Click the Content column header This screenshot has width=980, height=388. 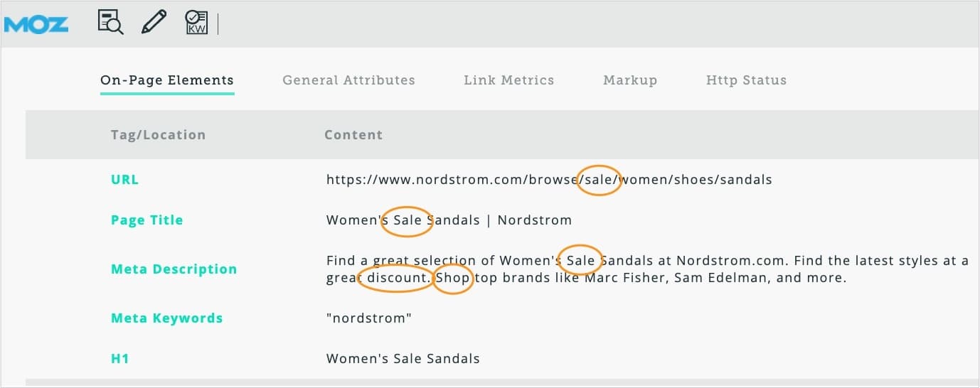(x=353, y=135)
